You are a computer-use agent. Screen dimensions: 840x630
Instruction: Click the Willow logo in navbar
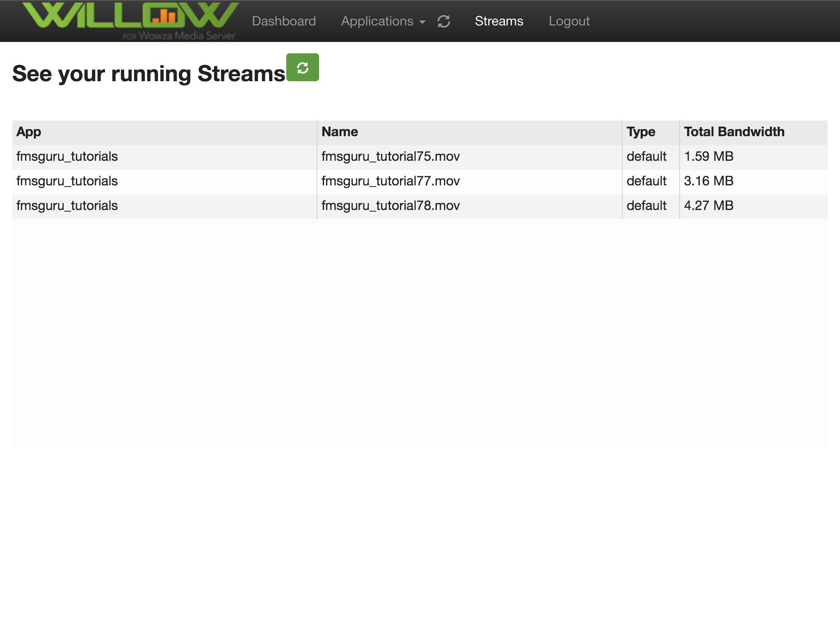tap(130, 21)
